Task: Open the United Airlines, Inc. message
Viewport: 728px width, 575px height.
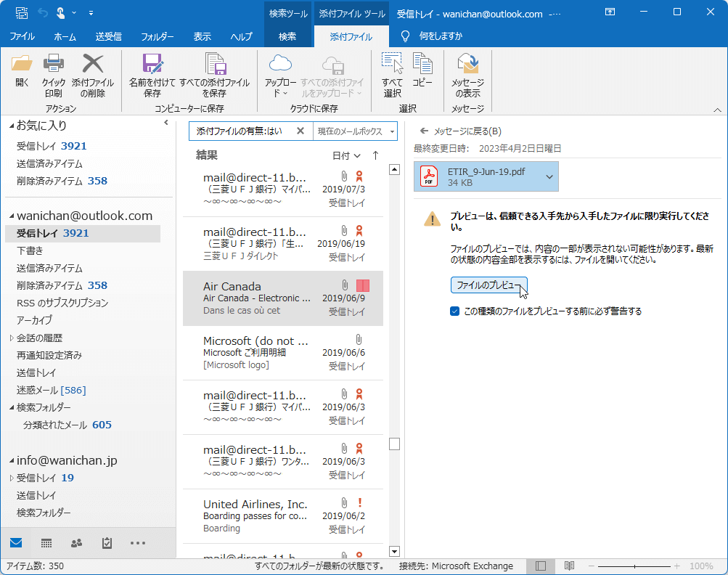Action: [283, 516]
